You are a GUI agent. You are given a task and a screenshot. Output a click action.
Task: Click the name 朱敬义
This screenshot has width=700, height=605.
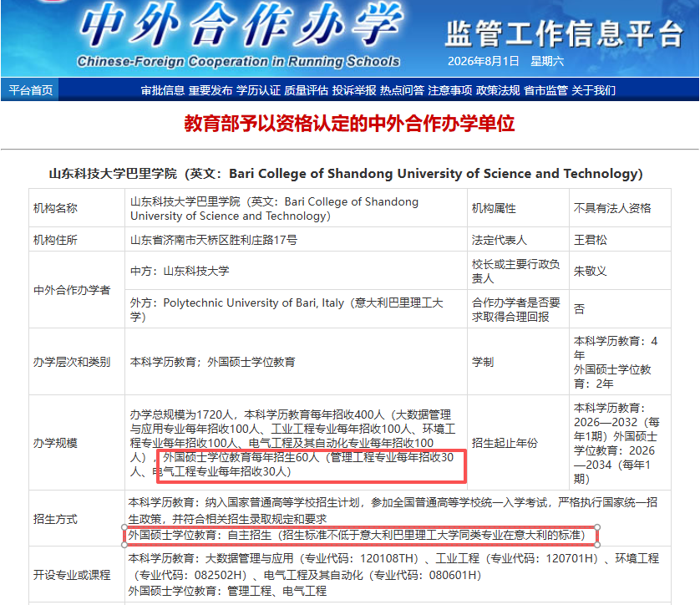[591, 271]
